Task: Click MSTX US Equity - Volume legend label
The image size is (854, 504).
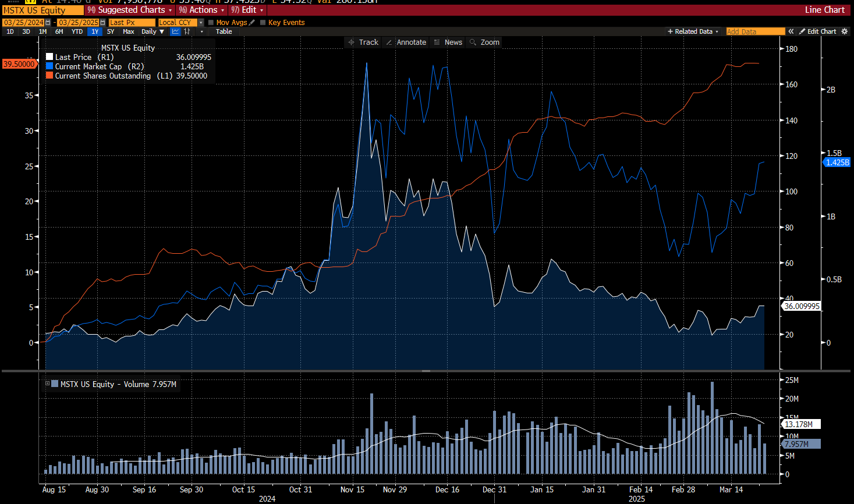Action: pyautogui.click(x=118, y=384)
